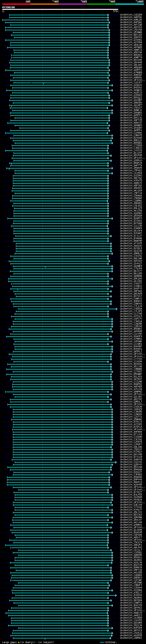This screenshot has height=644, width=146.
Task: Click label UniRef100_P82134
Action: click(131, 625)
